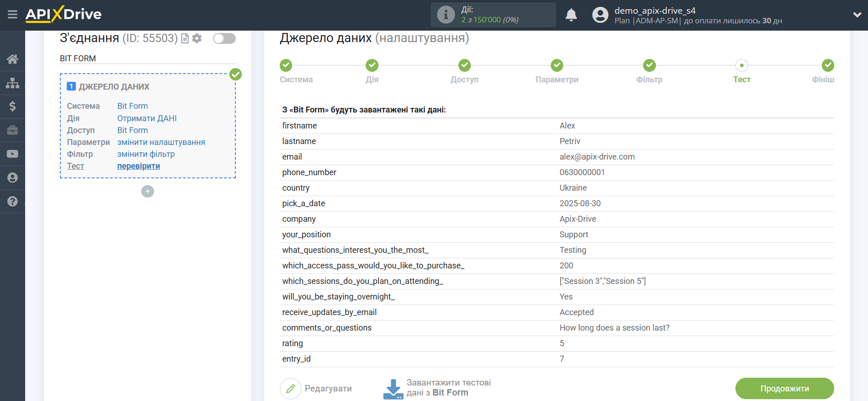The image size is (868, 401).
Task: Click the ДЖЕРЕЛО ДАНИХ block header
Action: (114, 87)
